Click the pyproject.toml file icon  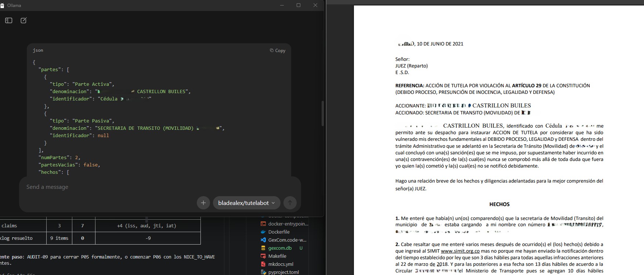click(x=263, y=272)
